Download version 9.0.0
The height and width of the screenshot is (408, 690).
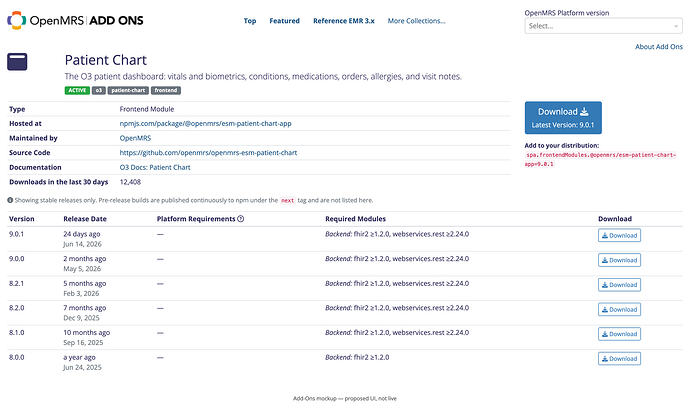coord(619,260)
